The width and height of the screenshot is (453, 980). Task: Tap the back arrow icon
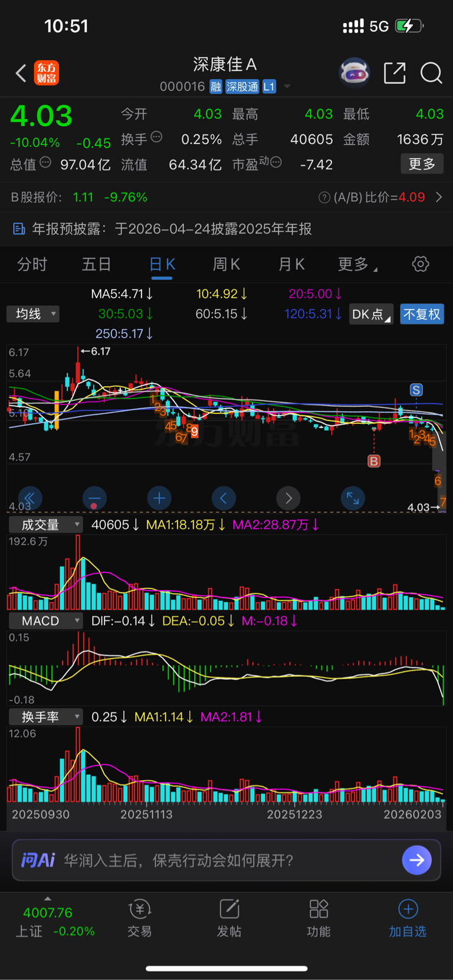21,73
